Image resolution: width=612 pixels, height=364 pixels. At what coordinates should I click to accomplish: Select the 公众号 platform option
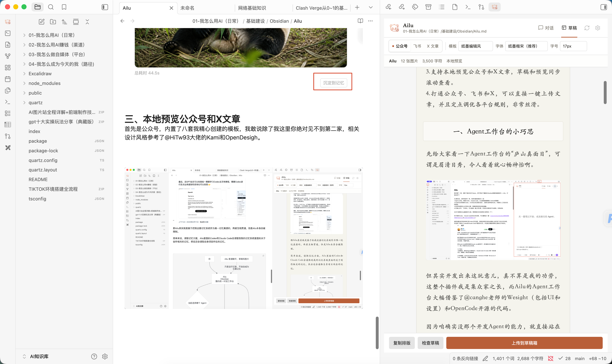pos(400,46)
